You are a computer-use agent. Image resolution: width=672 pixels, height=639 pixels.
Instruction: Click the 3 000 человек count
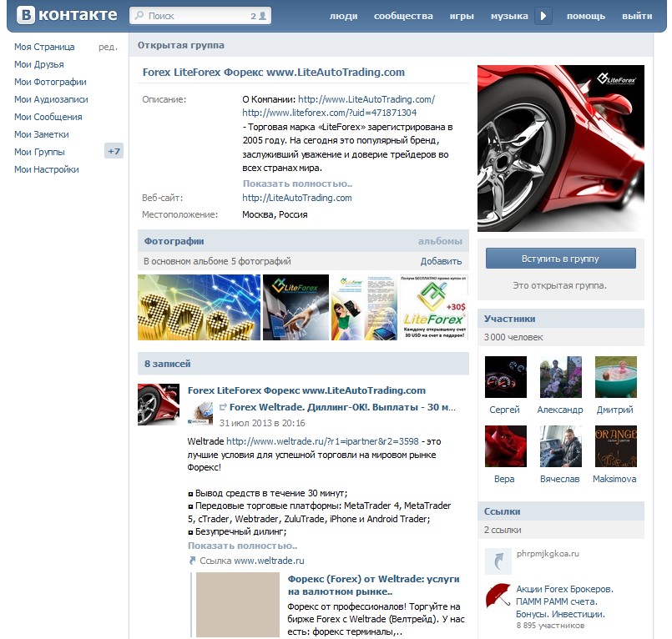point(513,338)
